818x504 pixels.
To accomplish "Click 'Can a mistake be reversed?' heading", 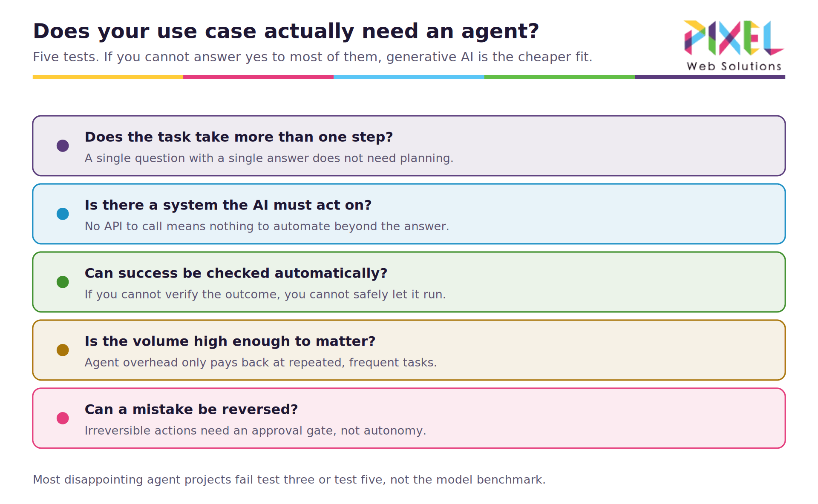I will click(191, 409).
